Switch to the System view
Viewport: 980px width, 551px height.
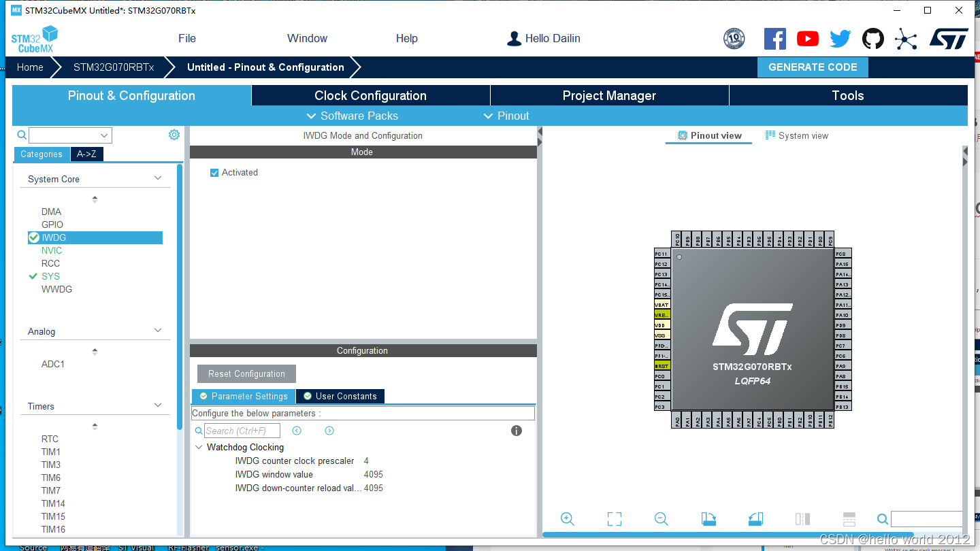[x=796, y=136]
